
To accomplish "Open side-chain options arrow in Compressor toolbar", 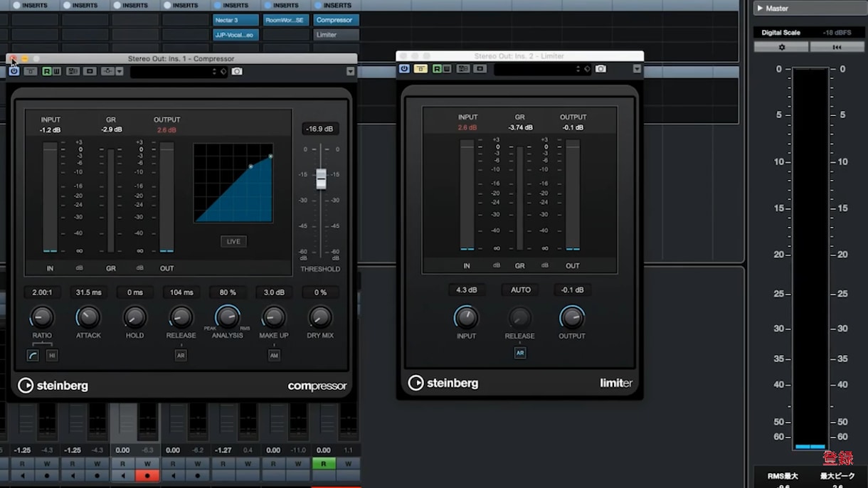I will coord(120,71).
